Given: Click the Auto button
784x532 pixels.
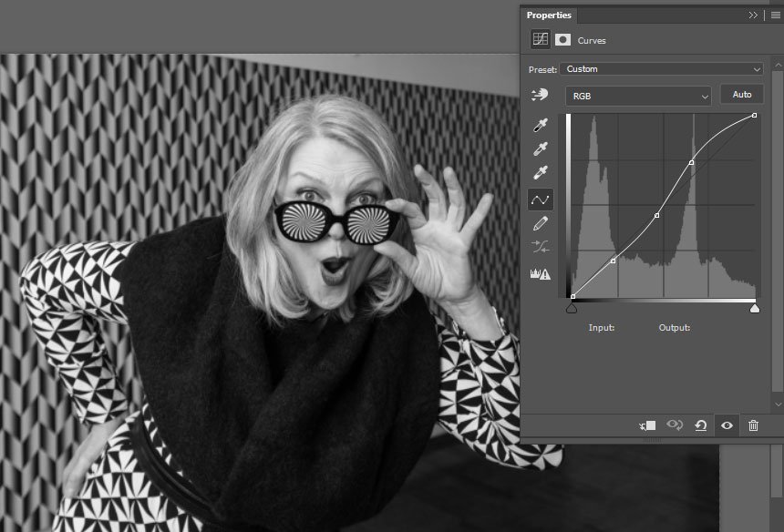Looking at the screenshot, I should 741,93.
